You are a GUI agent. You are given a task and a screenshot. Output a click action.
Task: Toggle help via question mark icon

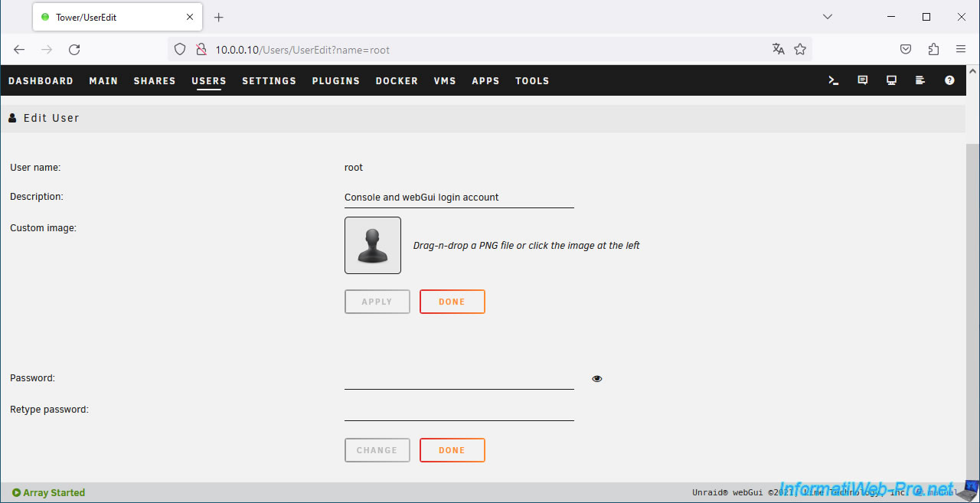point(949,80)
